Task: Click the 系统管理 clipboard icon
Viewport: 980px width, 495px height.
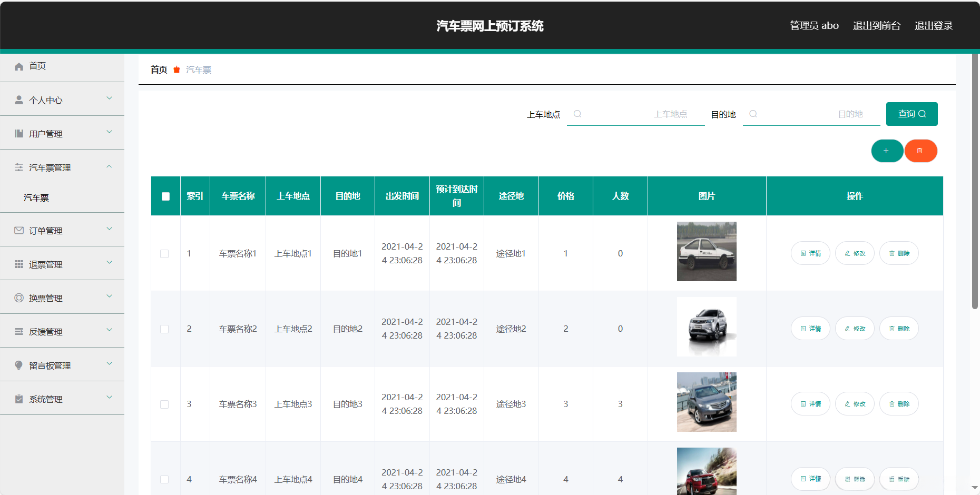Action: tap(19, 399)
